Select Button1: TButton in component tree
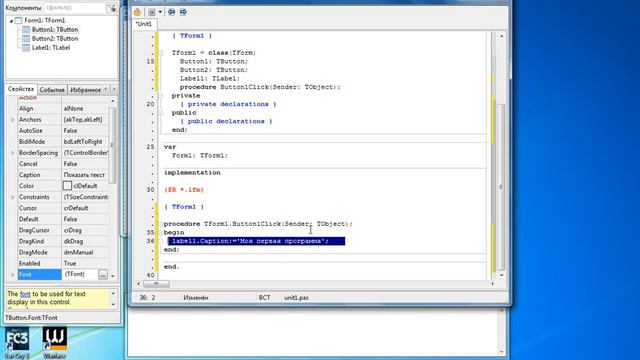Screen dimensions: 640x360 pos(55,29)
